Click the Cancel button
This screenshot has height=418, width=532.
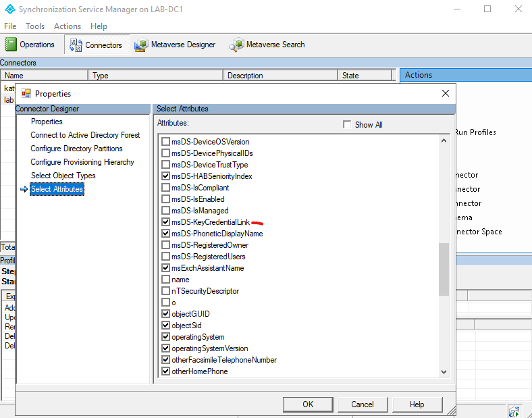click(x=363, y=404)
